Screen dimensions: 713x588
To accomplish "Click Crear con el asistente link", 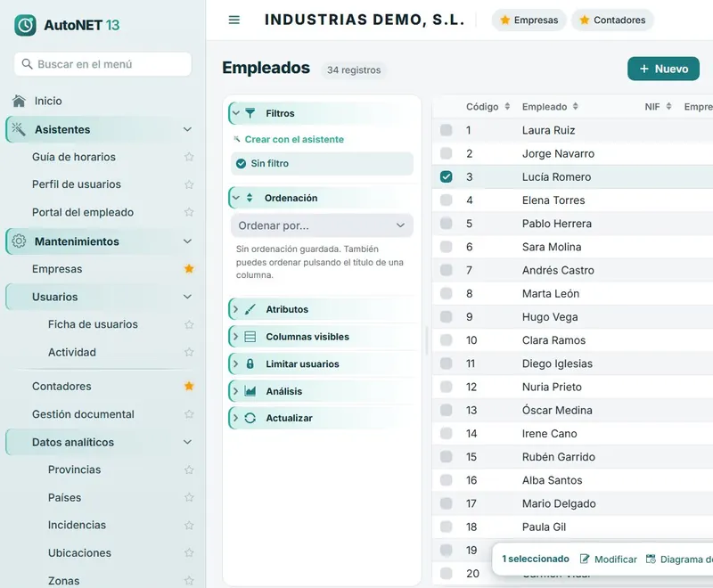I will [294, 140].
